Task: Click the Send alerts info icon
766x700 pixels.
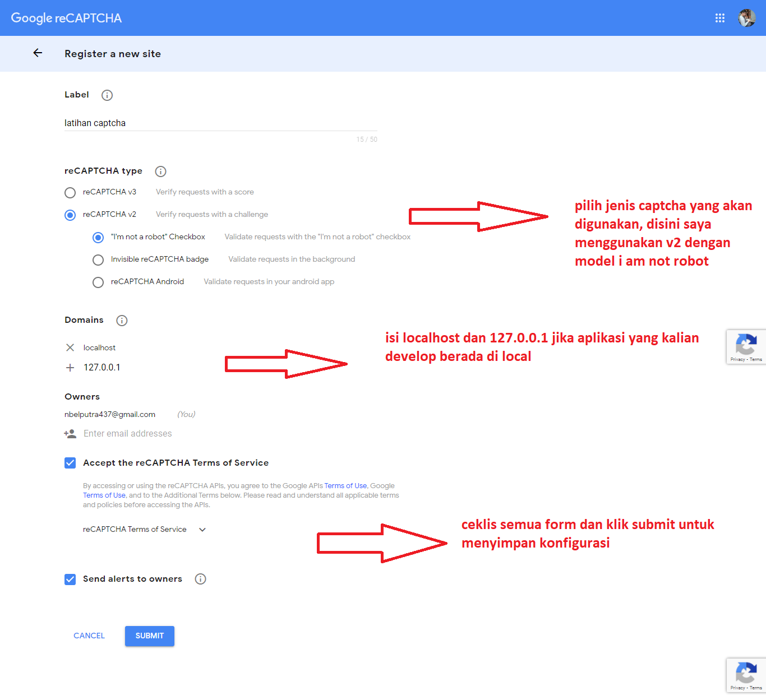Action: [x=200, y=578]
